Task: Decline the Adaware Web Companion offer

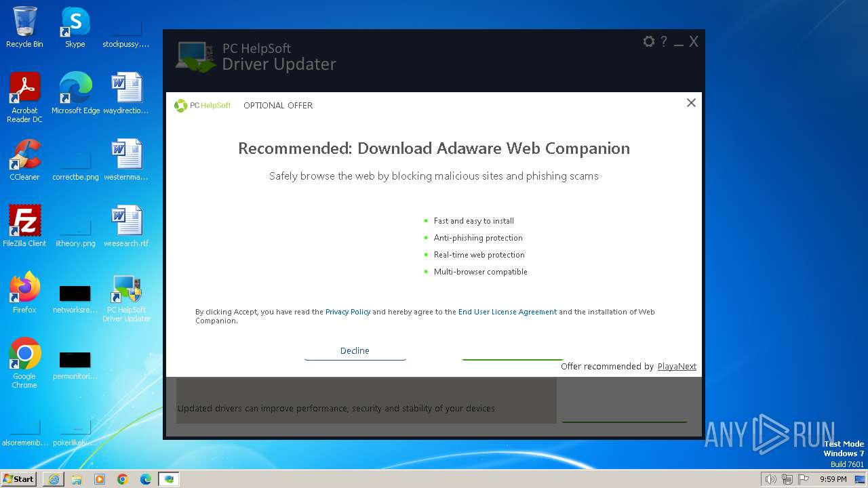Action: (x=355, y=350)
